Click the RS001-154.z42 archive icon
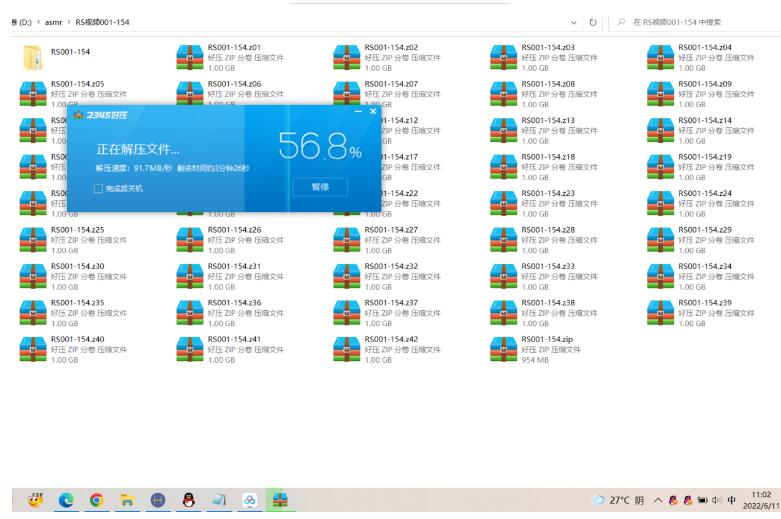Image resolution: width=781 pixels, height=519 pixels. pos(346,349)
